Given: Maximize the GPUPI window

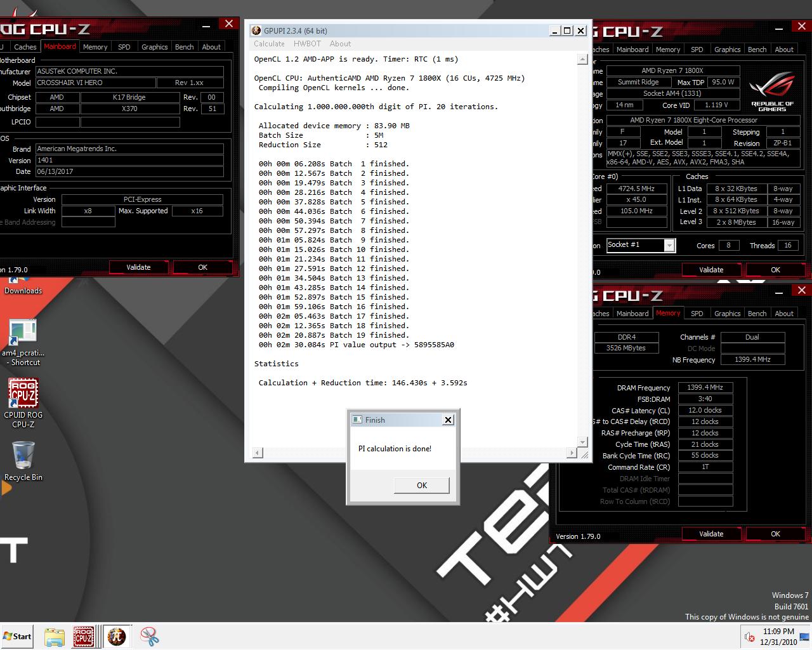Looking at the screenshot, I should [567, 30].
